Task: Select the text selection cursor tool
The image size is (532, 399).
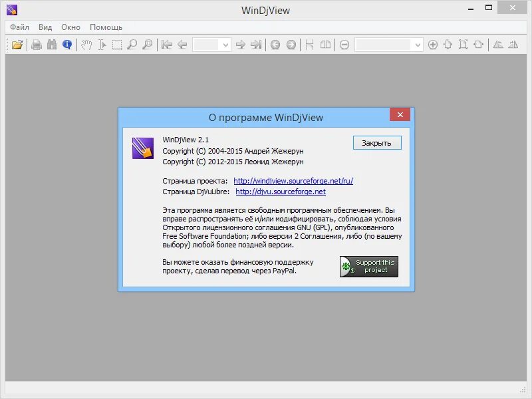Action: [102, 45]
